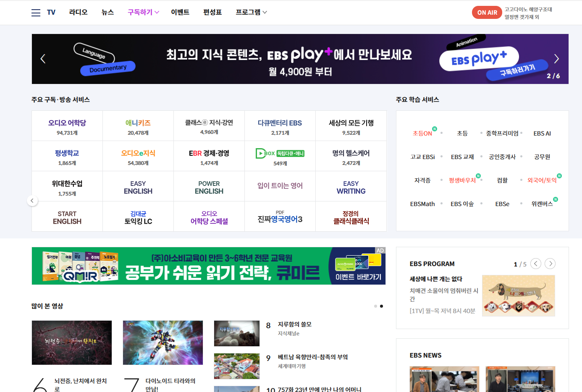This screenshot has width=582, height=392.
Task: Click the 구독하러가기 banner button
Action: pos(517,70)
